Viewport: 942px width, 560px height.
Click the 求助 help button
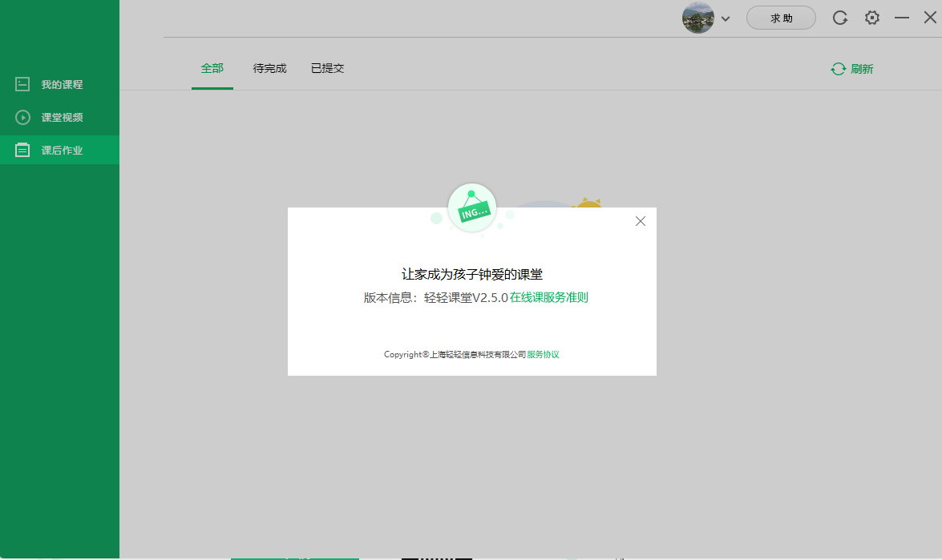tap(780, 17)
